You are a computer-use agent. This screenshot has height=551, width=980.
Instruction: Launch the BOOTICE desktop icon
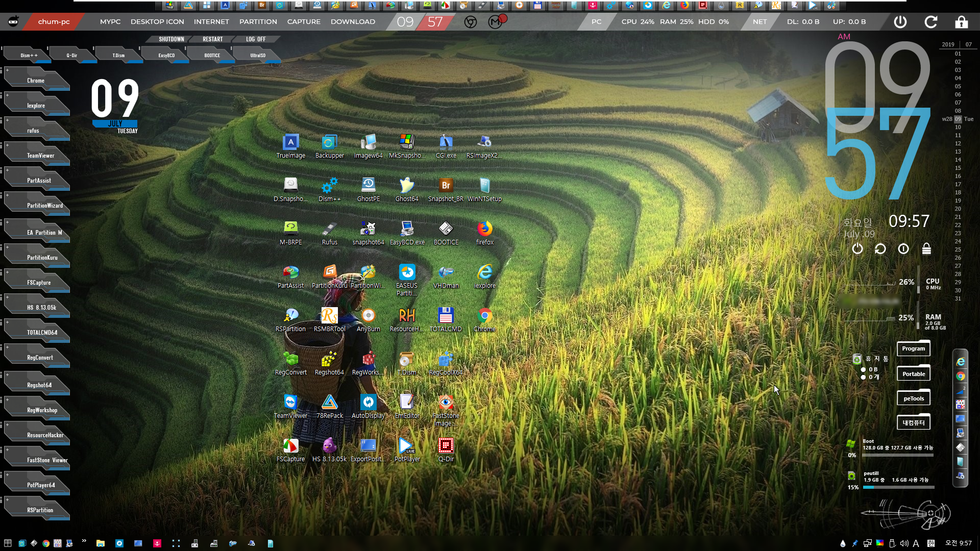[x=446, y=233]
